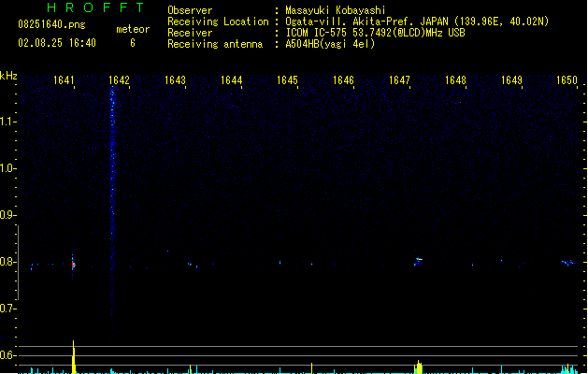Screen dimensions: 588x374
Task: Click the meteor echo spot after 1647
Action: point(418,261)
